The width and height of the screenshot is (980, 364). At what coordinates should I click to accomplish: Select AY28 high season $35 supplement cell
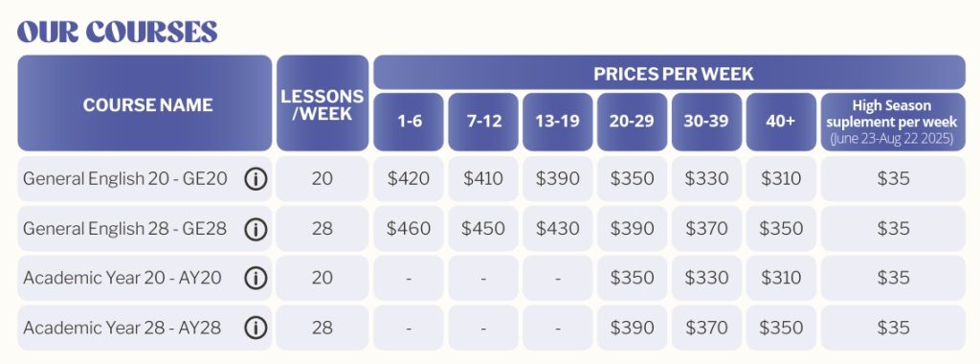(x=893, y=328)
